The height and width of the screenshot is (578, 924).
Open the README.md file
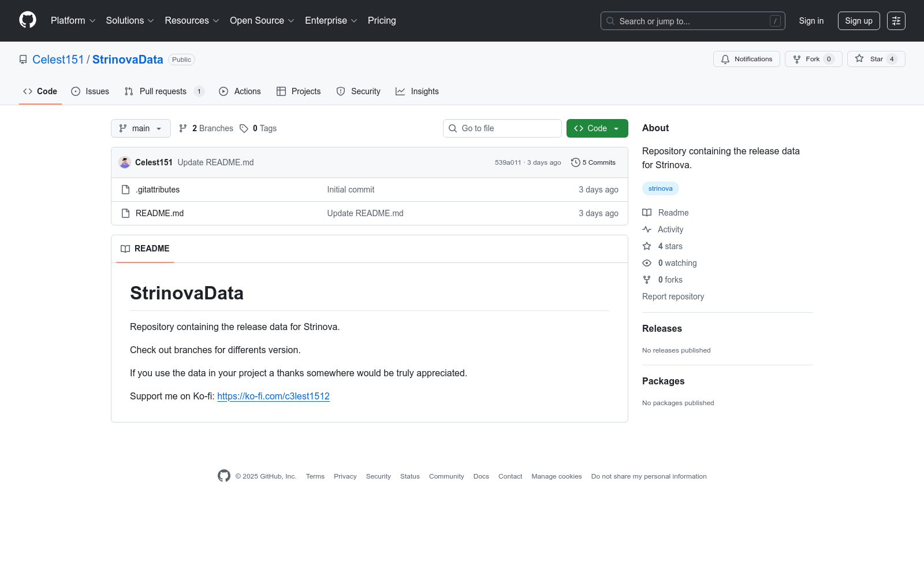159,213
